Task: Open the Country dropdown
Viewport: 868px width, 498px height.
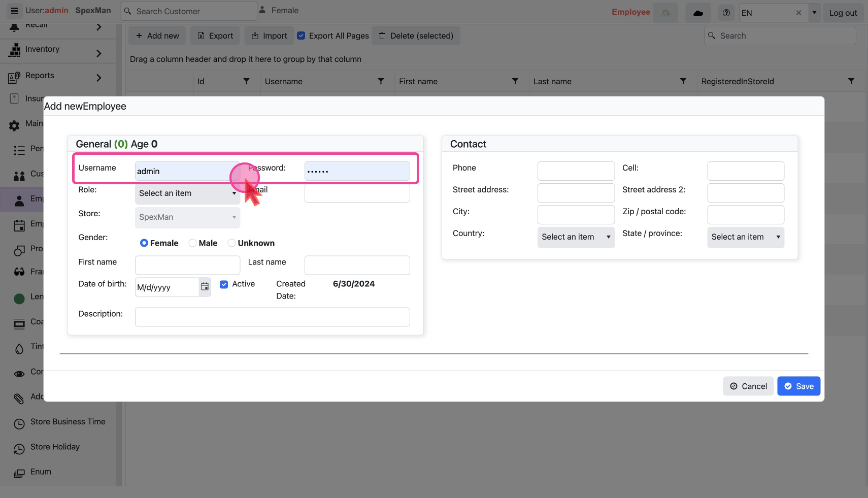Action: tap(576, 237)
